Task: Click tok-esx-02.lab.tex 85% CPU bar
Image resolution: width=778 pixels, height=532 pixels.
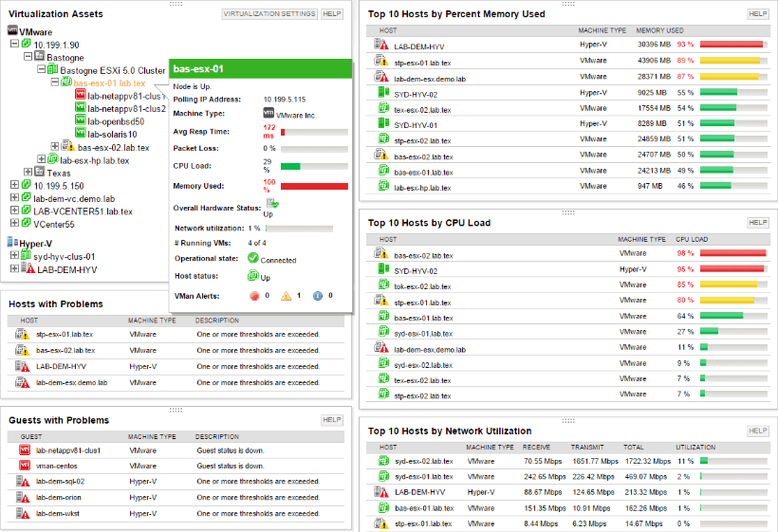Action: pyautogui.click(x=729, y=284)
